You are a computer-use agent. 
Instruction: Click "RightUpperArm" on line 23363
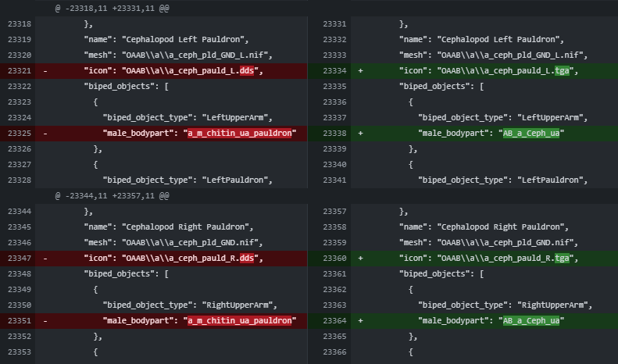click(x=552, y=305)
